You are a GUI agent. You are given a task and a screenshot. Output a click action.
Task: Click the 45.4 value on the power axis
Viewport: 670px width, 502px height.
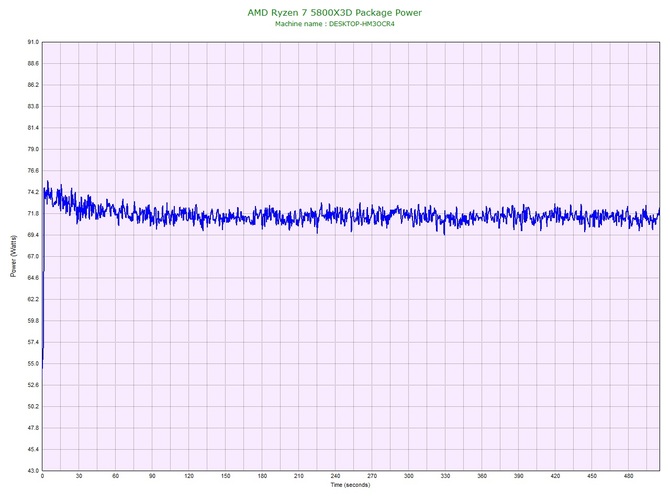pyautogui.click(x=33, y=449)
